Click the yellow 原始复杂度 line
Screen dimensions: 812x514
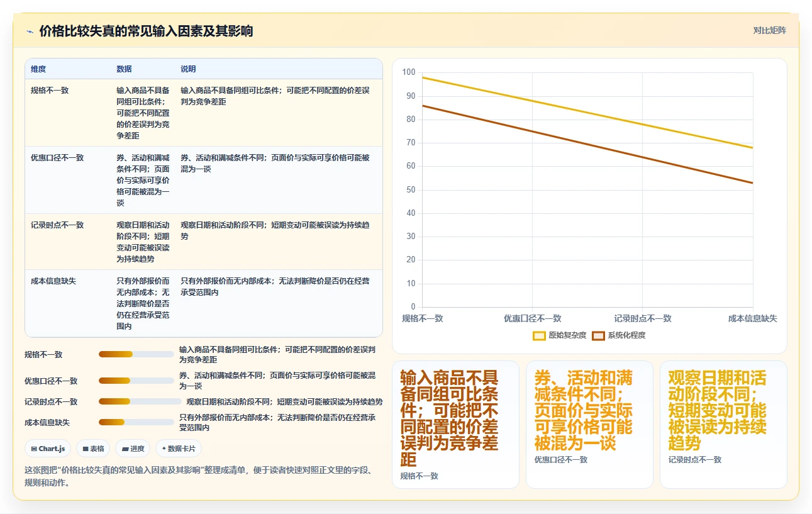pyautogui.click(x=587, y=113)
